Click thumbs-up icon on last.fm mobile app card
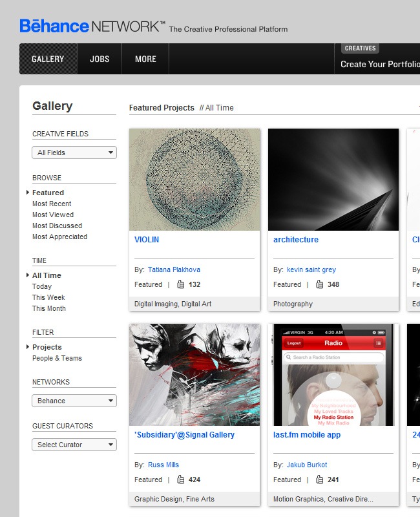This screenshot has height=517, width=420. click(x=319, y=480)
